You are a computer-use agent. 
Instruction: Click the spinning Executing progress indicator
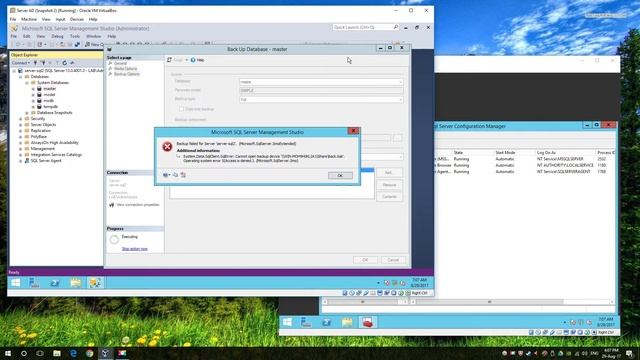(x=114, y=240)
